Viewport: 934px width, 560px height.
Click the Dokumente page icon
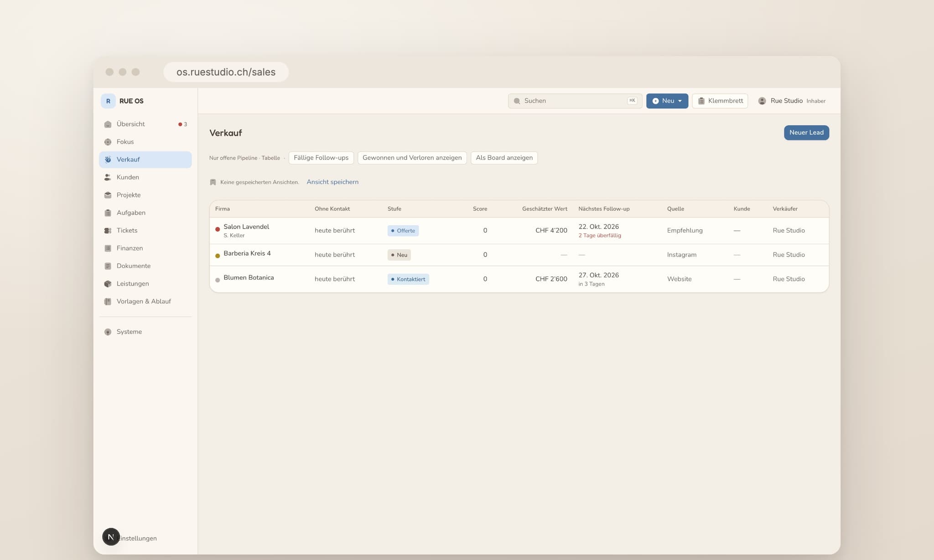click(108, 266)
